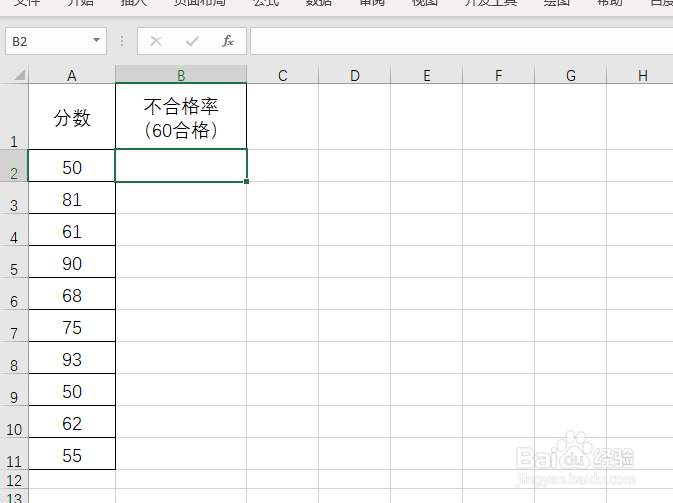Select row 1 header

pyautogui.click(x=14, y=116)
